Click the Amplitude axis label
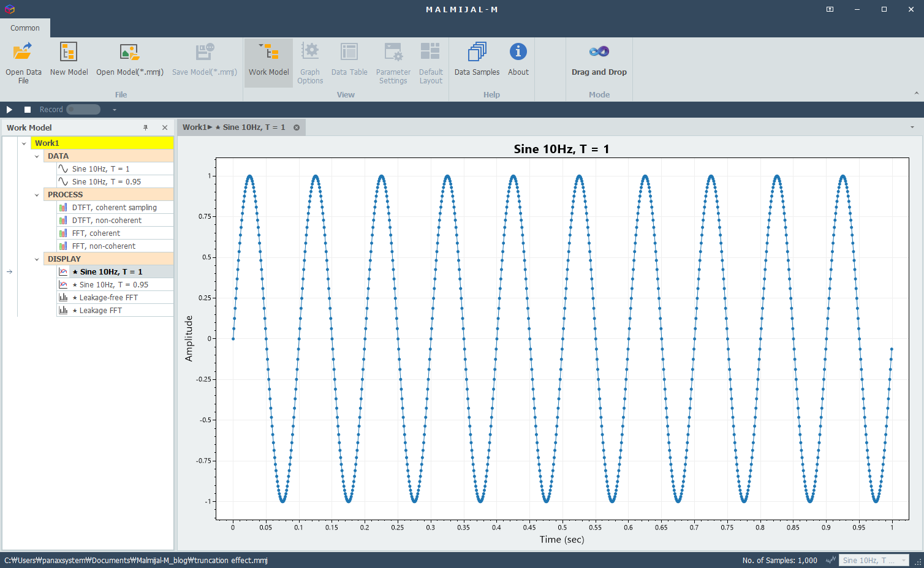Screen dimensions: 924x568 click(189, 338)
